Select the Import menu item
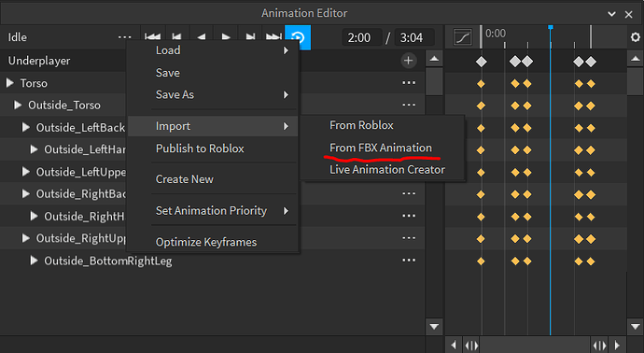The width and height of the screenshot is (644, 353). (x=213, y=126)
